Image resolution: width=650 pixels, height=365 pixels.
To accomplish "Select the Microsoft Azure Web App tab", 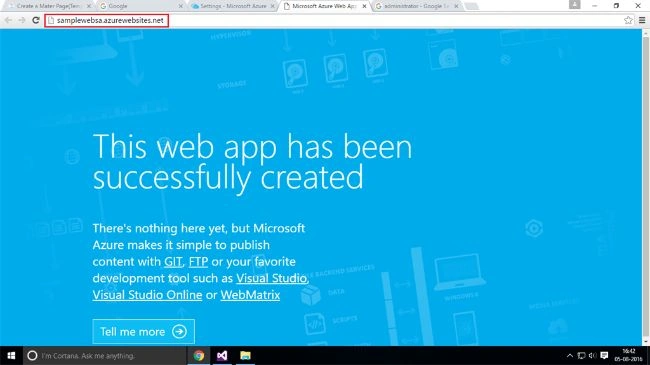I will [324, 6].
